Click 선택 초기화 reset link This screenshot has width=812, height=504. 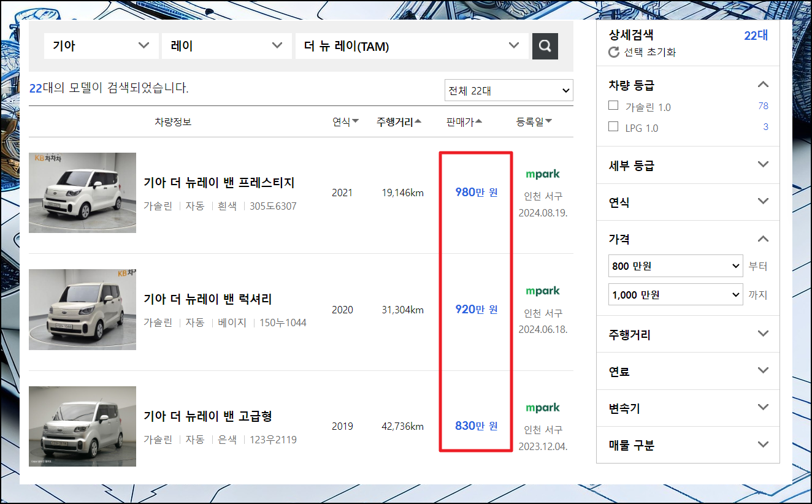650,53
